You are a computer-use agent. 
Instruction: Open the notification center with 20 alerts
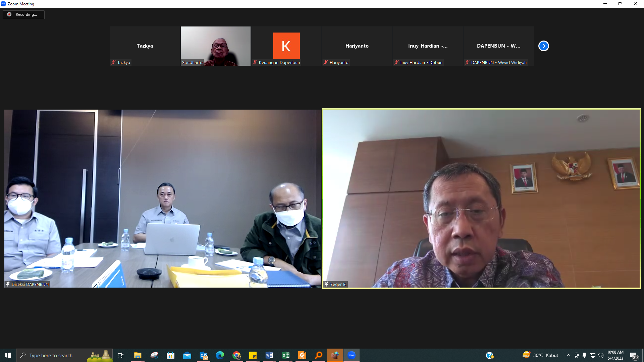pos(634,356)
